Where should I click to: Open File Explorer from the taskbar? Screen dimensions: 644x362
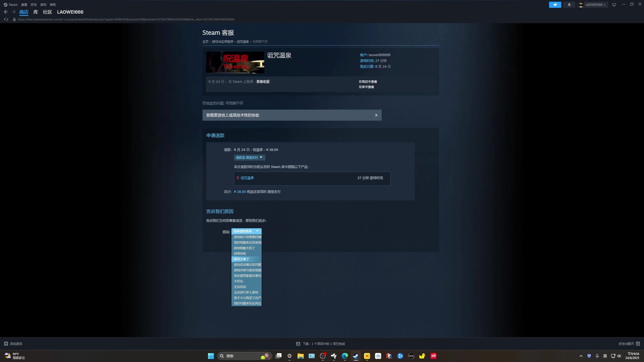(301, 356)
